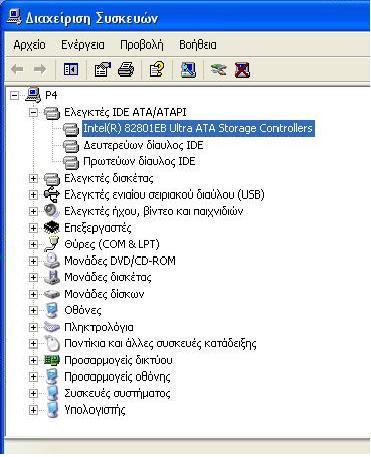
Task: Click the Δευτερεύων δίαυλος IDE icon
Action: [71, 146]
